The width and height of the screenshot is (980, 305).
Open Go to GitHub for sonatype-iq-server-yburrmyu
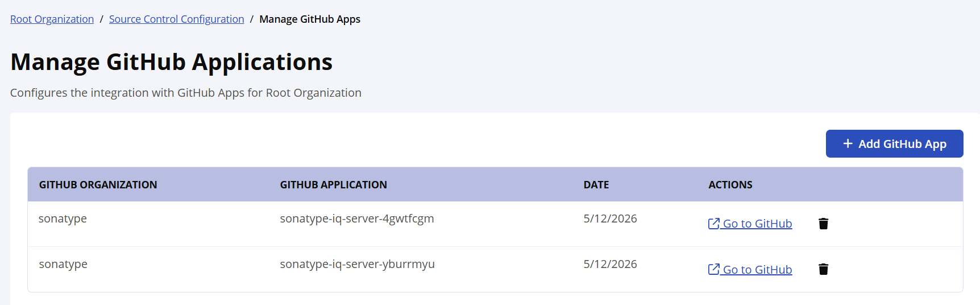point(750,270)
